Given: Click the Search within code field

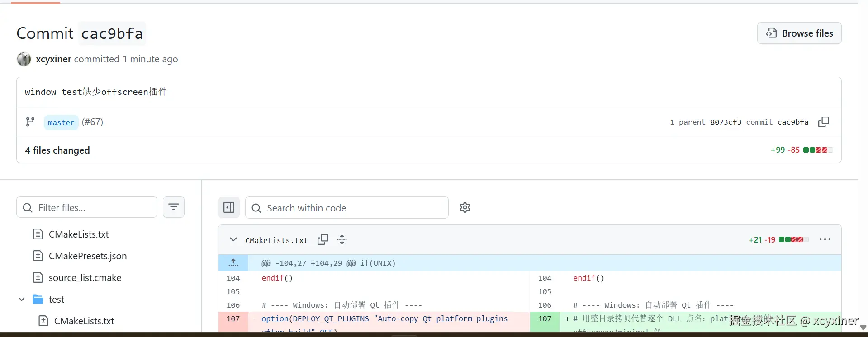Looking at the screenshot, I should coord(347,208).
